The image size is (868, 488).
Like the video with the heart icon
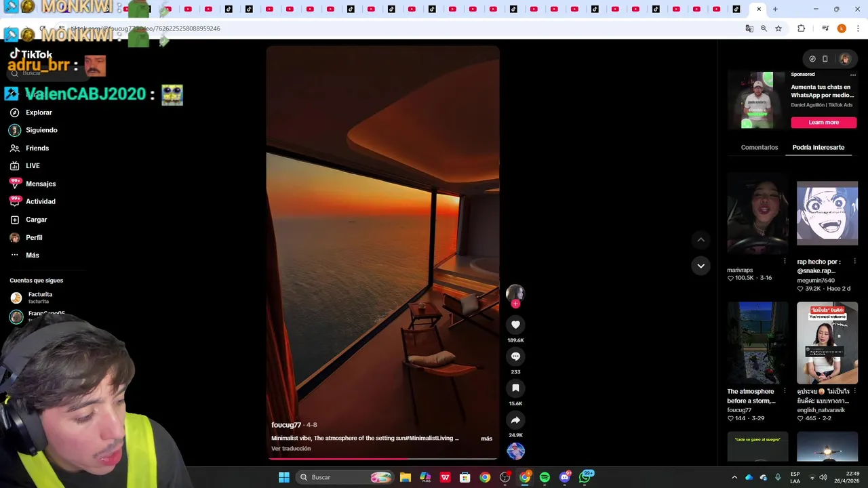[515, 325]
